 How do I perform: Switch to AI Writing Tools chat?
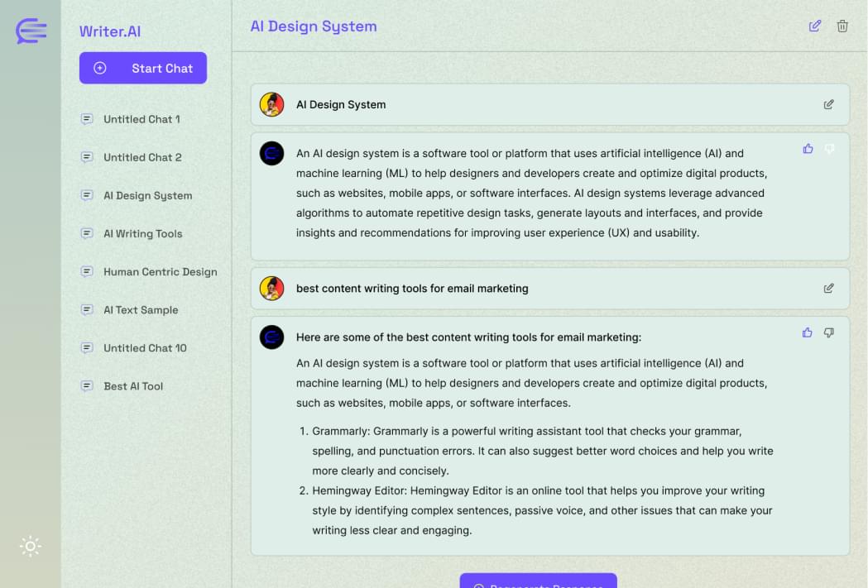(x=142, y=234)
